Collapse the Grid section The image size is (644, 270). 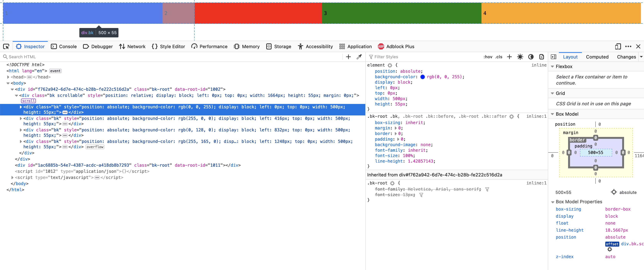[553, 93]
